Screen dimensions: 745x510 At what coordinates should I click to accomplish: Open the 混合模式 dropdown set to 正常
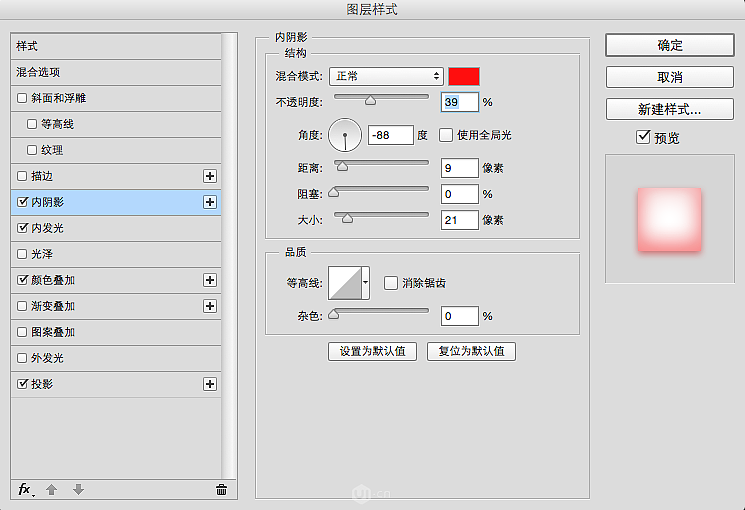click(386, 76)
